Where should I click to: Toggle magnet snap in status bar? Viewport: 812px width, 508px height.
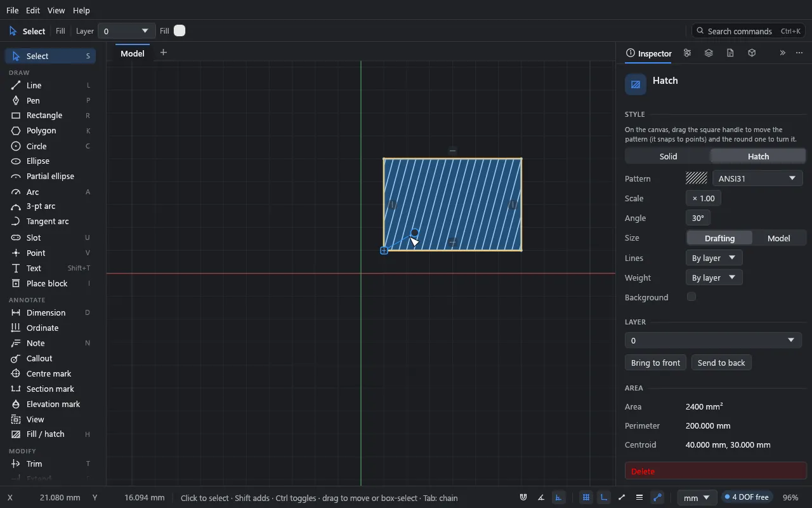pos(523,498)
